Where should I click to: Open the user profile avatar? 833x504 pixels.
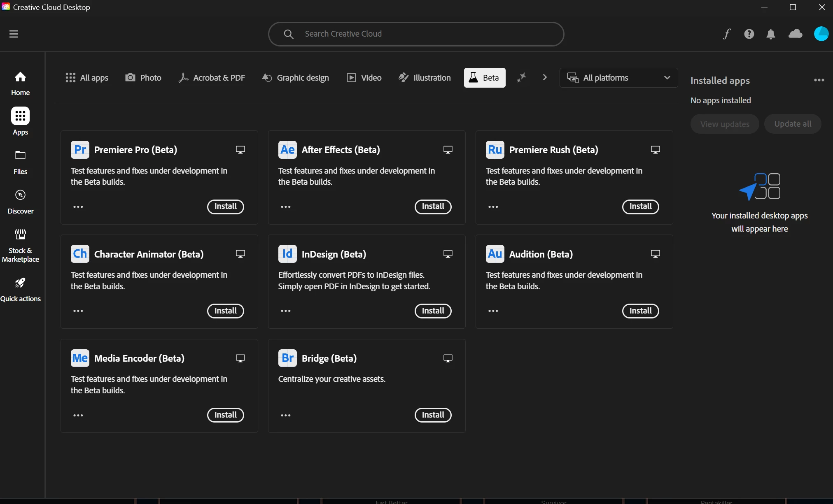coord(821,34)
